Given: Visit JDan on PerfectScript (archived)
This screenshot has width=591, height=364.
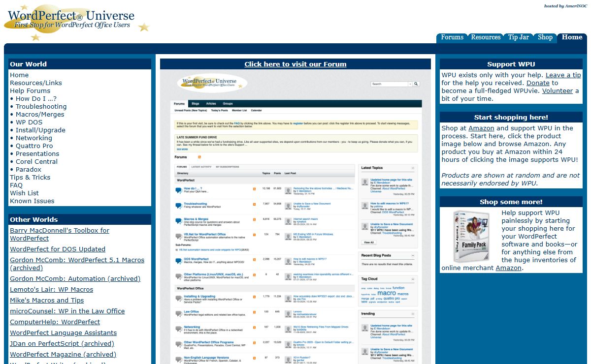Looking at the screenshot, I should pos(62,344).
